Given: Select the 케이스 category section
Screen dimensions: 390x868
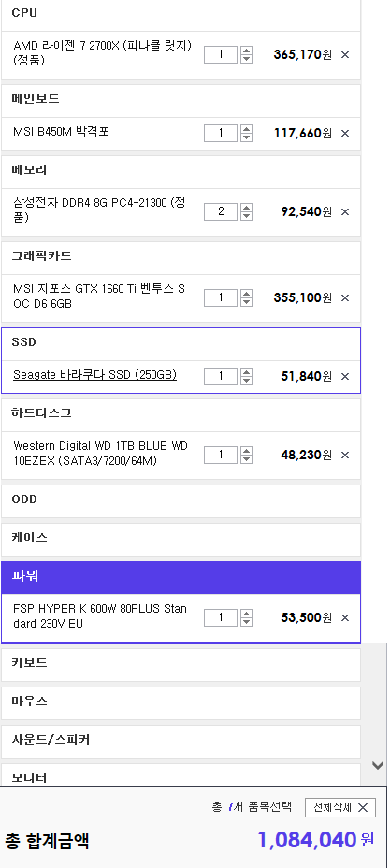Looking at the screenshot, I should (x=181, y=540).
